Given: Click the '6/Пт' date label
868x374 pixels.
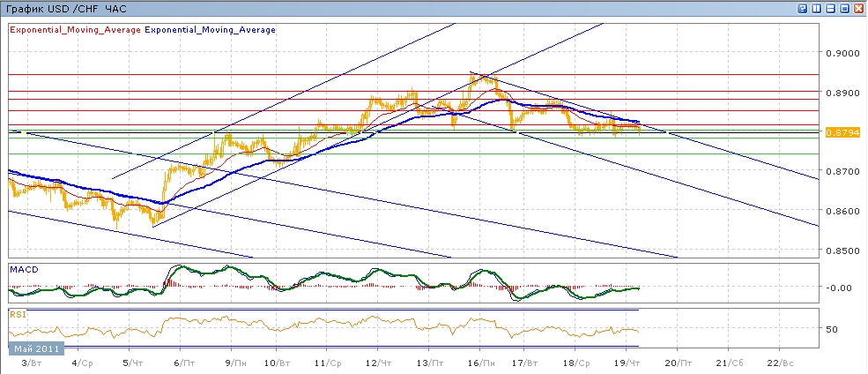Looking at the screenshot, I should coord(184,363).
